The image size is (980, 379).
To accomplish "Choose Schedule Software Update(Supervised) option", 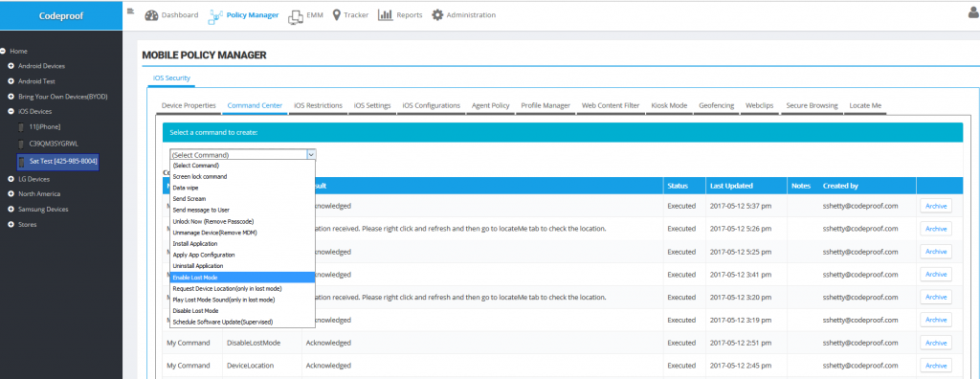I will click(242, 322).
